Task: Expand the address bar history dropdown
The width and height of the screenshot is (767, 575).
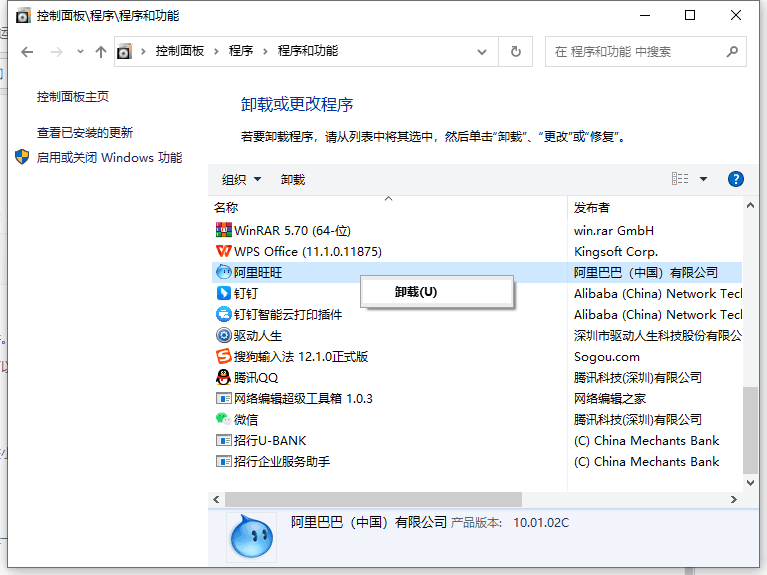Action: [x=482, y=51]
